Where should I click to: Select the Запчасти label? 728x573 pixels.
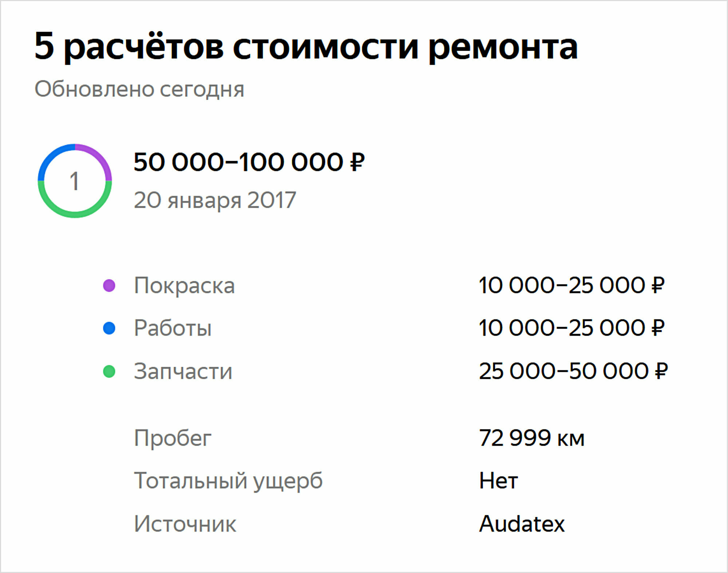(183, 371)
